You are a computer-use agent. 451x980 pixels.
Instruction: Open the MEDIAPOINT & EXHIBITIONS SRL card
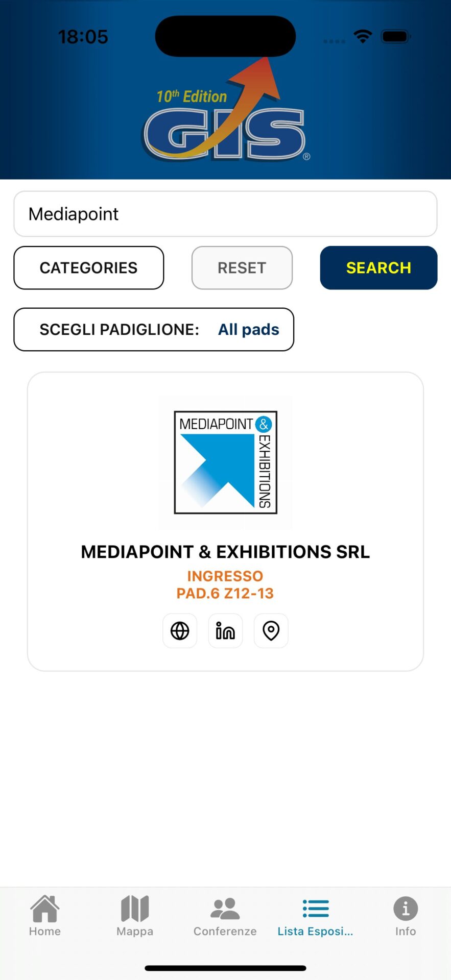tap(225, 551)
